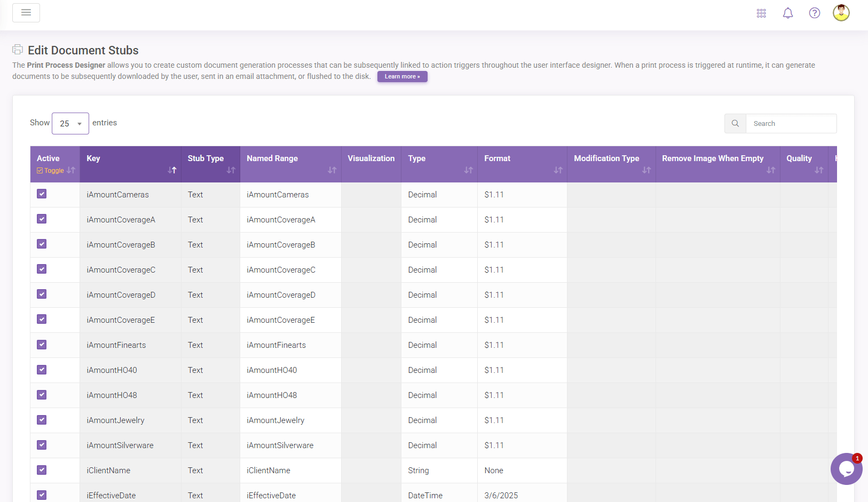Screen dimensions: 868x502
Task: Open the chat support bubble
Action: click(846, 469)
